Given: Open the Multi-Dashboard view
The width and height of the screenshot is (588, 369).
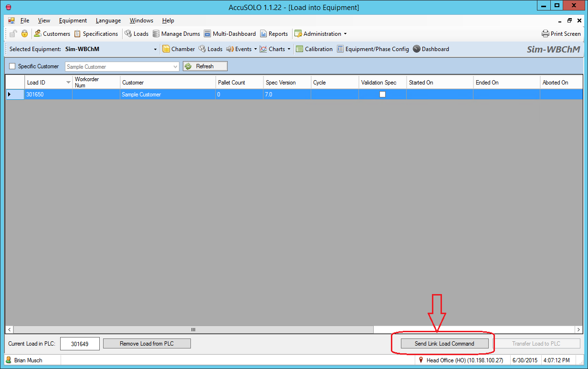Looking at the screenshot, I should (x=208, y=34).
